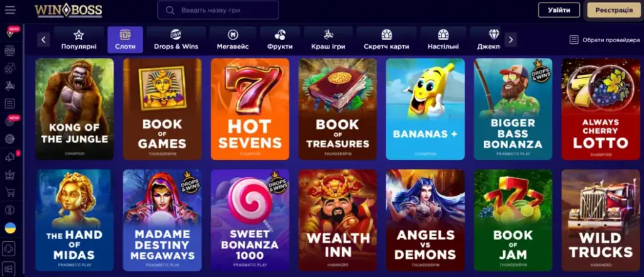Click the Windows app icon in sidebar
644x277 pixels.
[x=9, y=269]
